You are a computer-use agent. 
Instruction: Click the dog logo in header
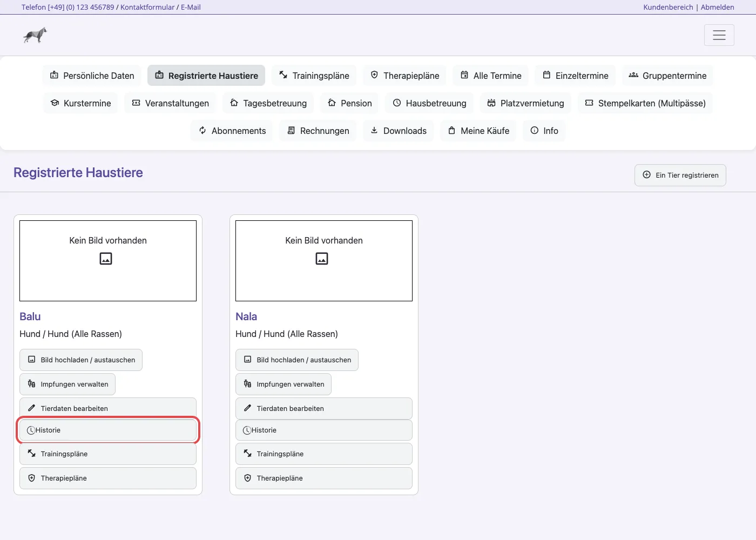(35, 35)
